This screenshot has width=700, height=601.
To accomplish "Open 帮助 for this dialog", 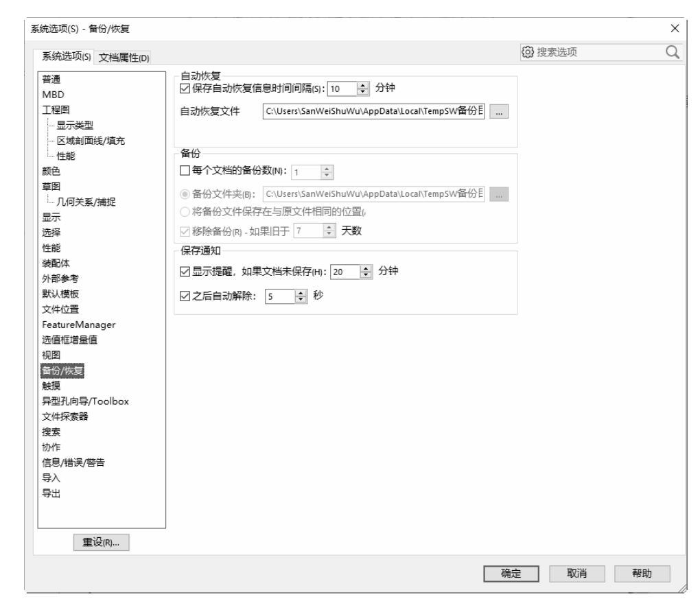I will (x=642, y=574).
